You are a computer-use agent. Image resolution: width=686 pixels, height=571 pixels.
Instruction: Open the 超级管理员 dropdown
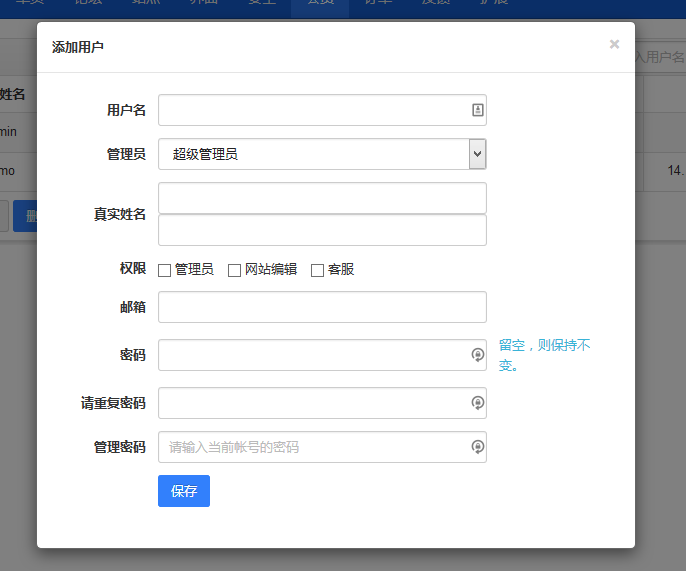click(322, 154)
